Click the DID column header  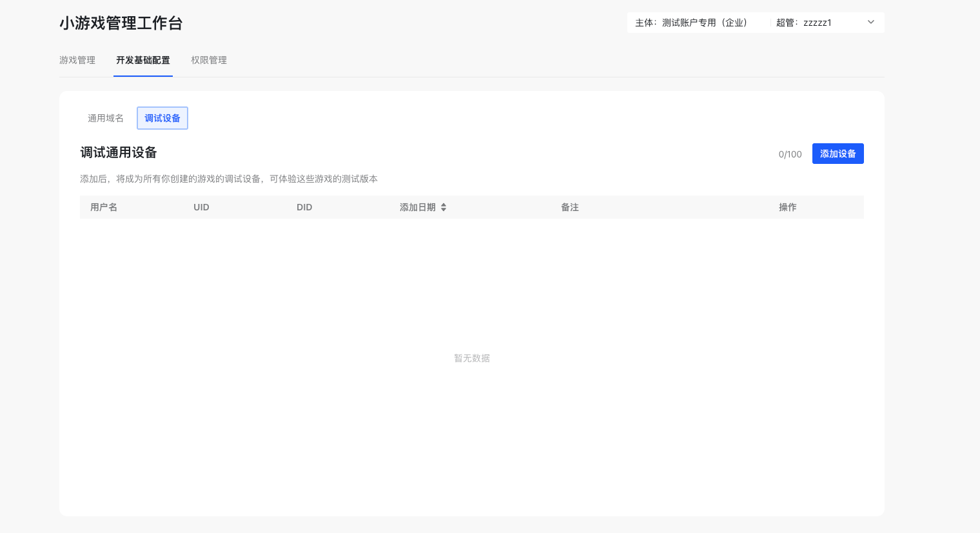304,207
